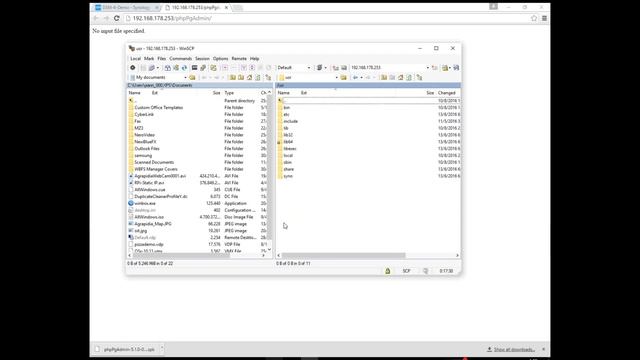This screenshot has height=360, width=640.
Task: Open the Local menu in WinSCP
Action: click(135, 59)
